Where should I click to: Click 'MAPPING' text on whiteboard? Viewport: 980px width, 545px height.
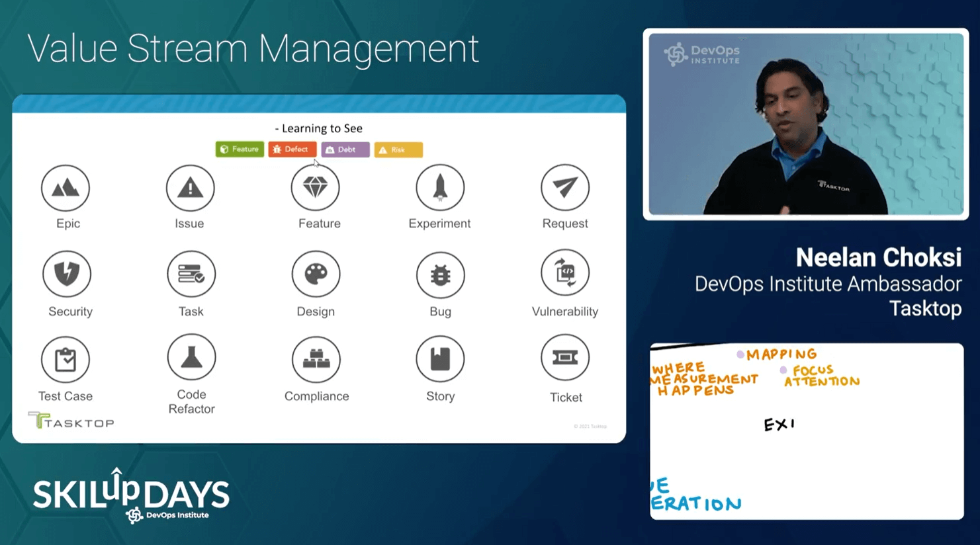point(781,355)
